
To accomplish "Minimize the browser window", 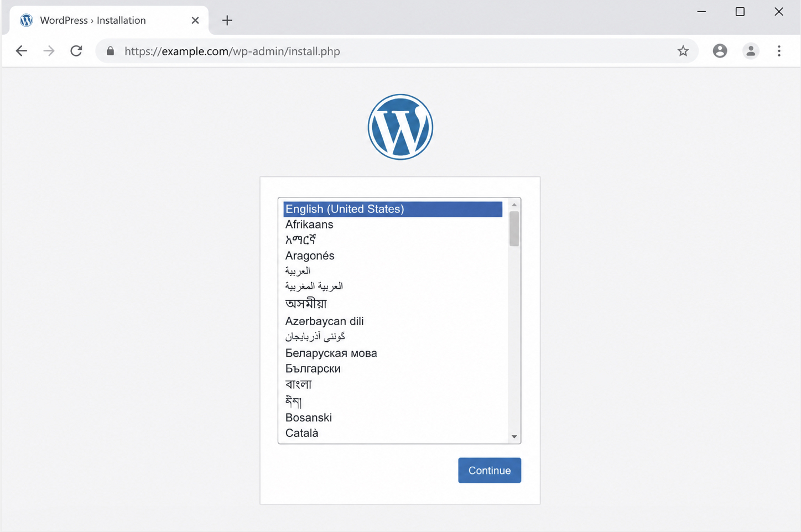I will coord(701,12).
